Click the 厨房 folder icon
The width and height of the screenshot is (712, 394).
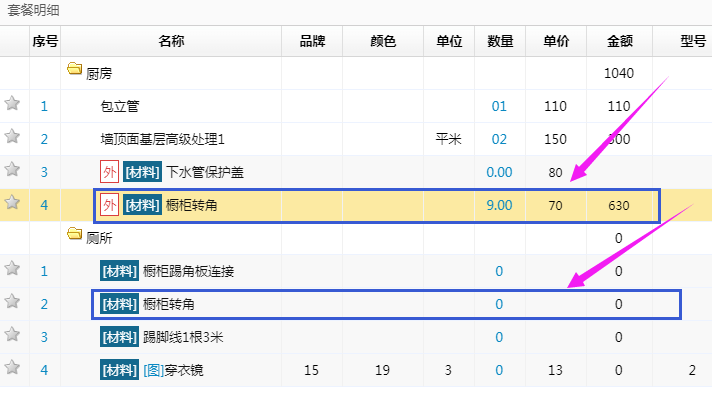click(74, 69)
